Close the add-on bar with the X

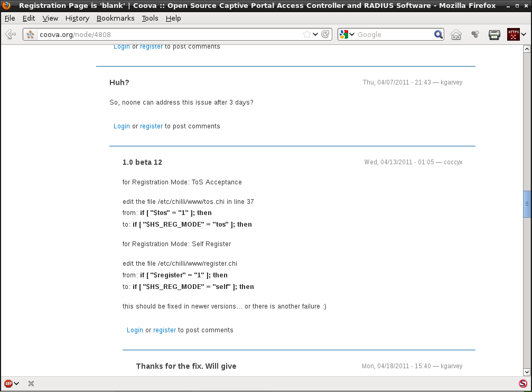tap(31, 384)
